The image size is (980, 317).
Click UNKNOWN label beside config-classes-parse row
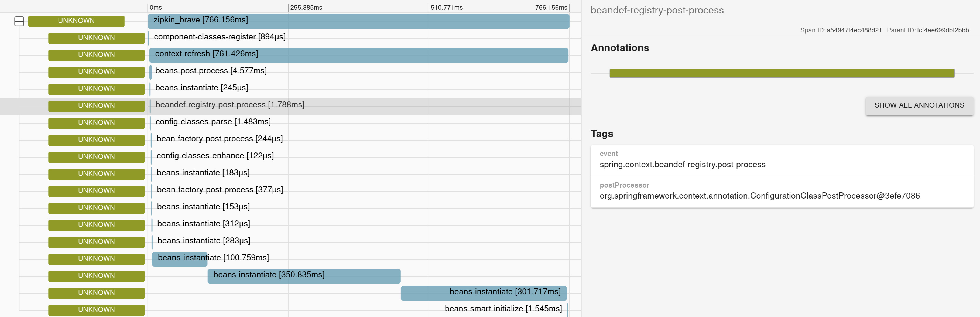[x=96, y=123]
